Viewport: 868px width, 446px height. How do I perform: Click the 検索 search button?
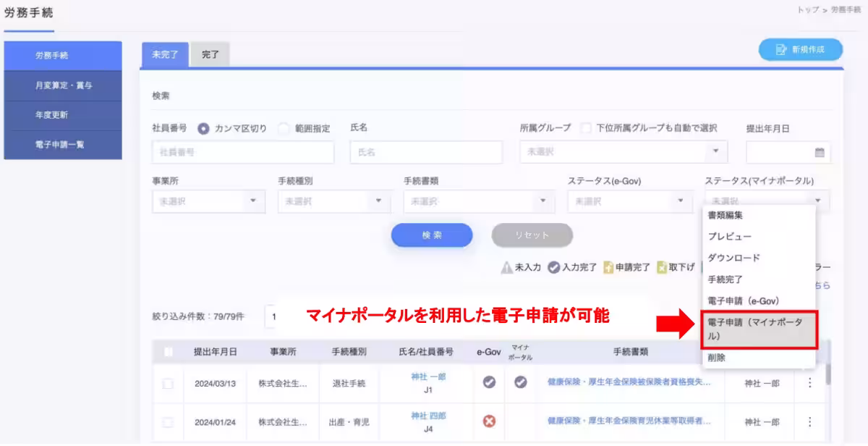[x=432, y=235]
